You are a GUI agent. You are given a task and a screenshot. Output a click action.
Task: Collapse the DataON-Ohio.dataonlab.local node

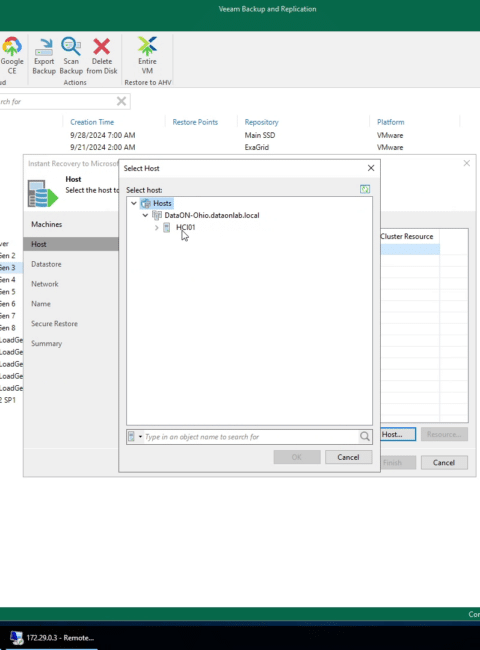(x=145, y=215)
